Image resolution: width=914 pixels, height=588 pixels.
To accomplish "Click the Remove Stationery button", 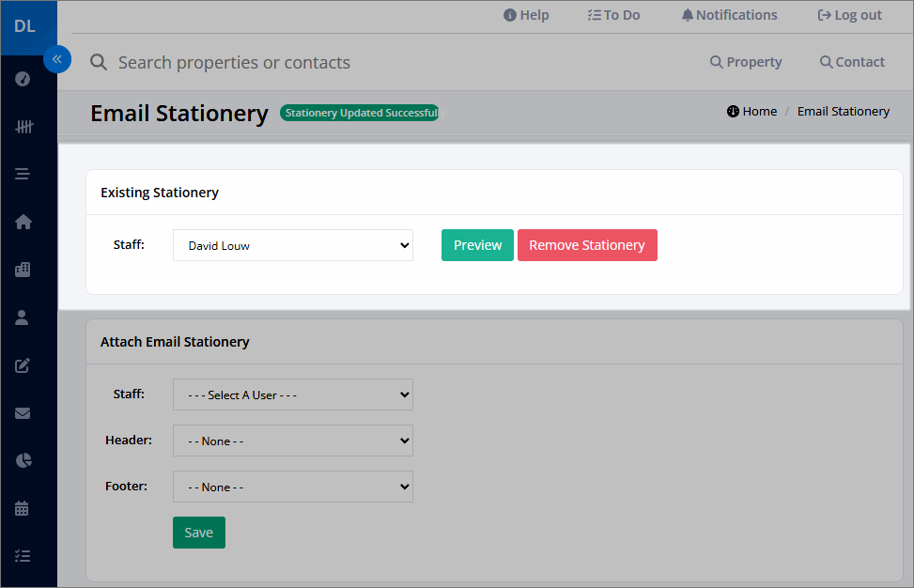I will coord(587,245).
